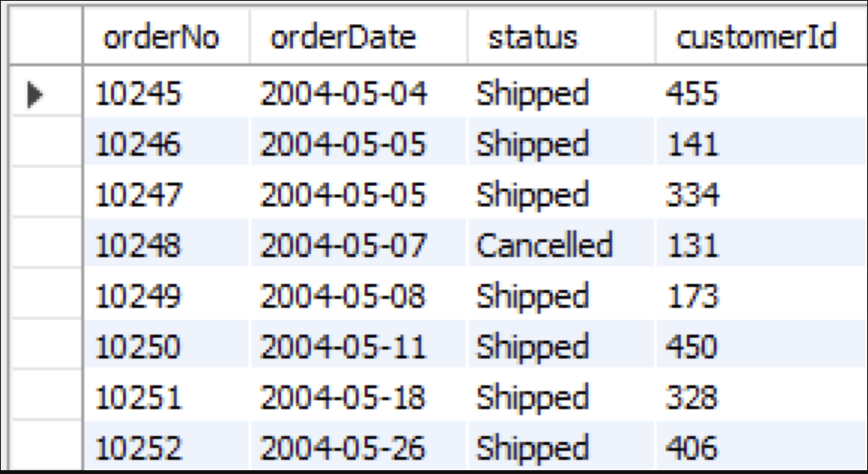This screenshot has width=868, height=474.
Task: Click the row selector for order 10250
Action: coord(46,344)
